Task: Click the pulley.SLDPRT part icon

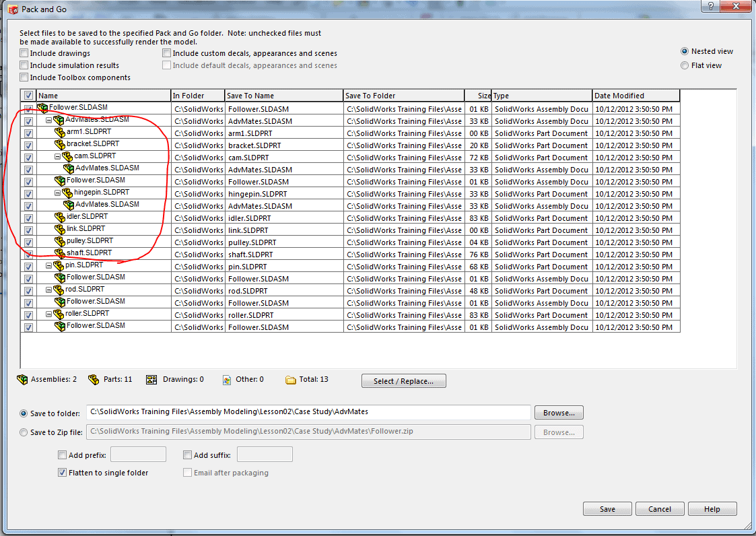Action: [x=60, y=242]
